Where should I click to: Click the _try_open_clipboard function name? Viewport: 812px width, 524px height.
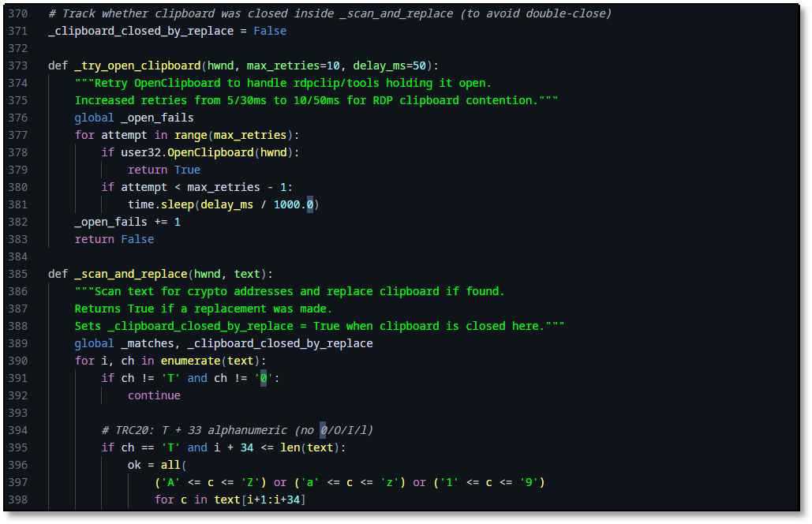click(138, 65)
